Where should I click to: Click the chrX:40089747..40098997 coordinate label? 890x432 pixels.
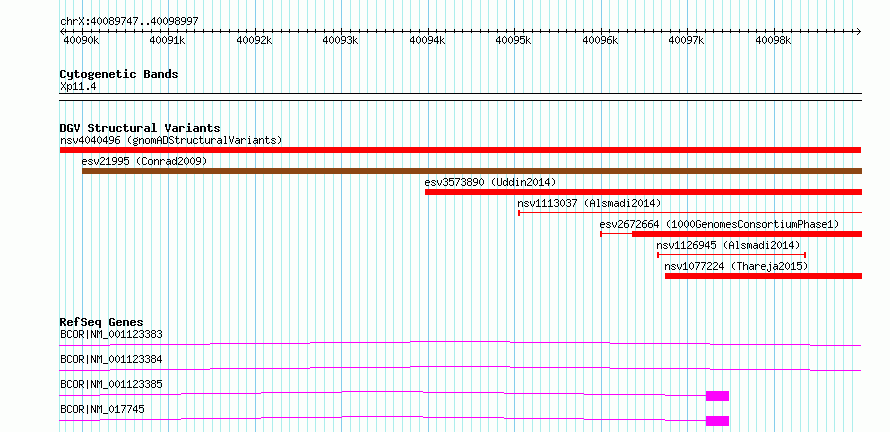(129, 22)
